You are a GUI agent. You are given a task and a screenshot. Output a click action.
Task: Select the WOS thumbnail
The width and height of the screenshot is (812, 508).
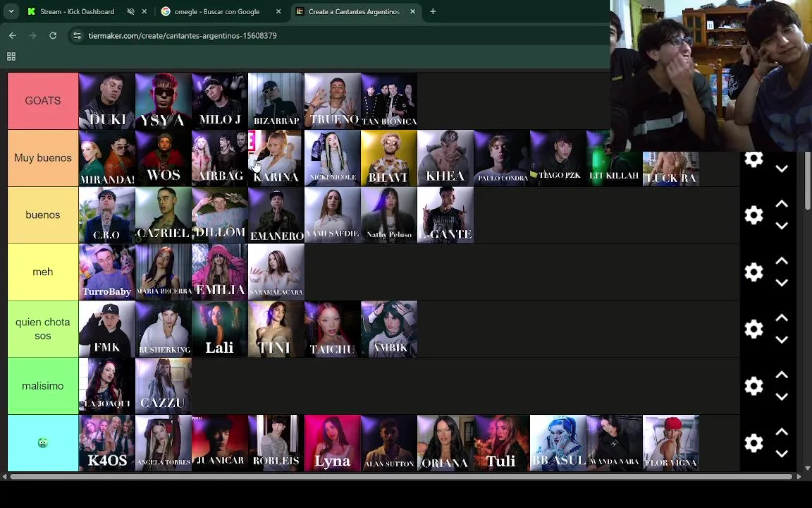[x=163, y=157]
